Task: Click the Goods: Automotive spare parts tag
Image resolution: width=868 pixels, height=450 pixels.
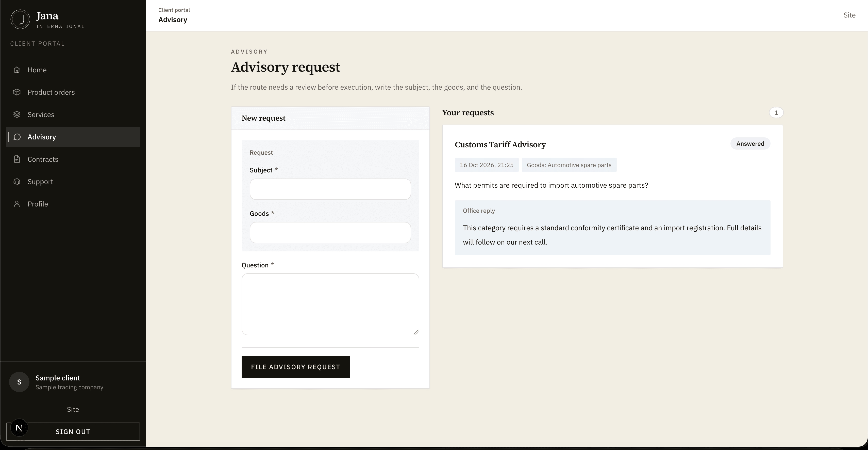Action: point(569,165)
